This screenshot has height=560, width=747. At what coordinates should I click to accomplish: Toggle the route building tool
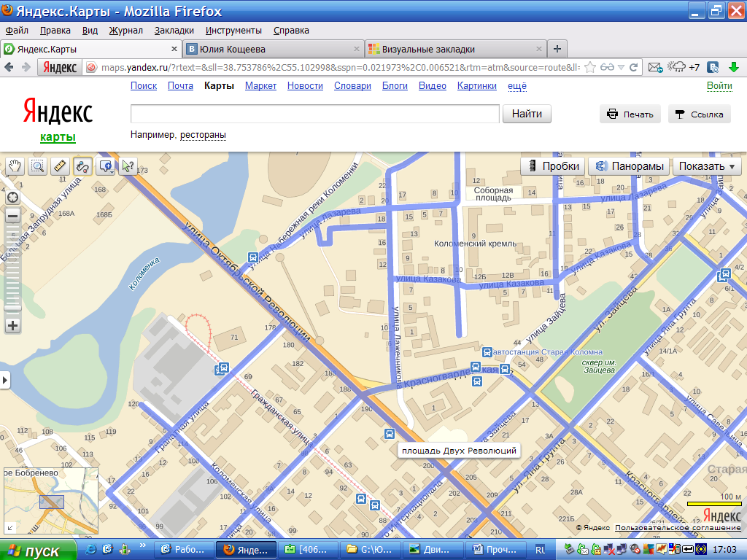tap(82, 167)
